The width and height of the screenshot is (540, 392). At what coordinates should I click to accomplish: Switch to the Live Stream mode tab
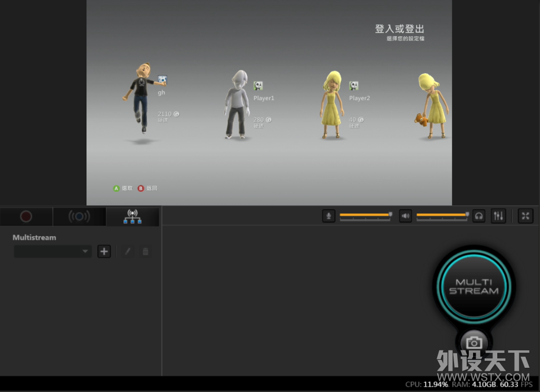point(79,217)
